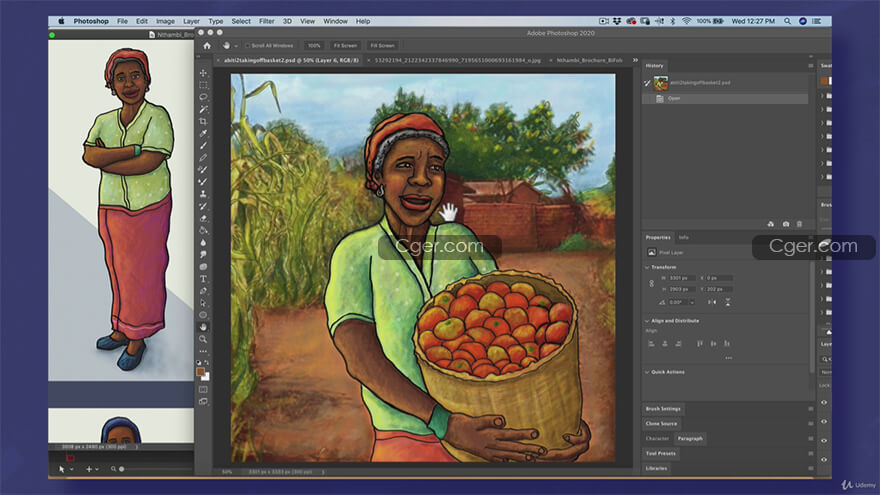This screenshot has width=880, height=495.
Task: Open Clone Source panel tab
Action: [661, 424]
